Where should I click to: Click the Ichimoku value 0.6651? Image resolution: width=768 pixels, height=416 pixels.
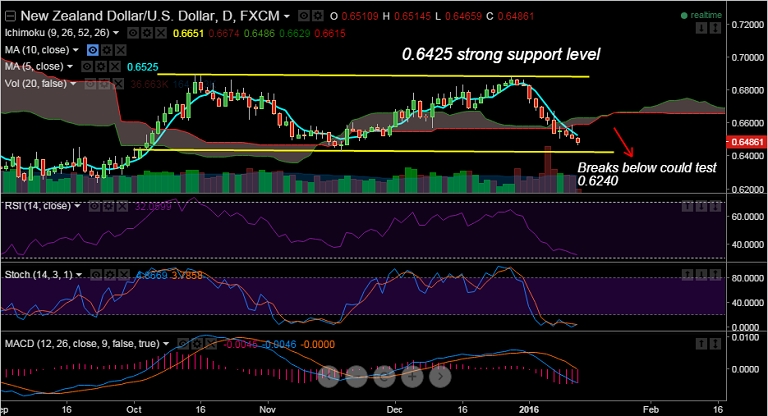click(189, 33)
